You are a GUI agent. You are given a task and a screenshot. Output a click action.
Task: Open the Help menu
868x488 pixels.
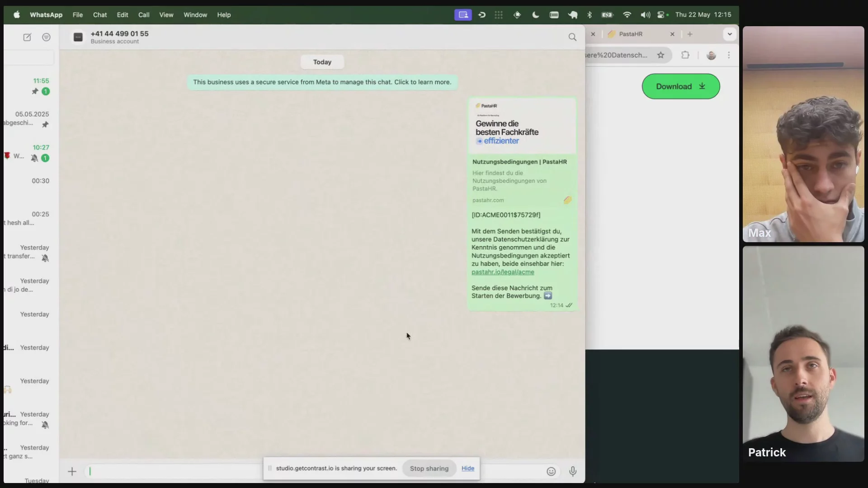point(224,14)
